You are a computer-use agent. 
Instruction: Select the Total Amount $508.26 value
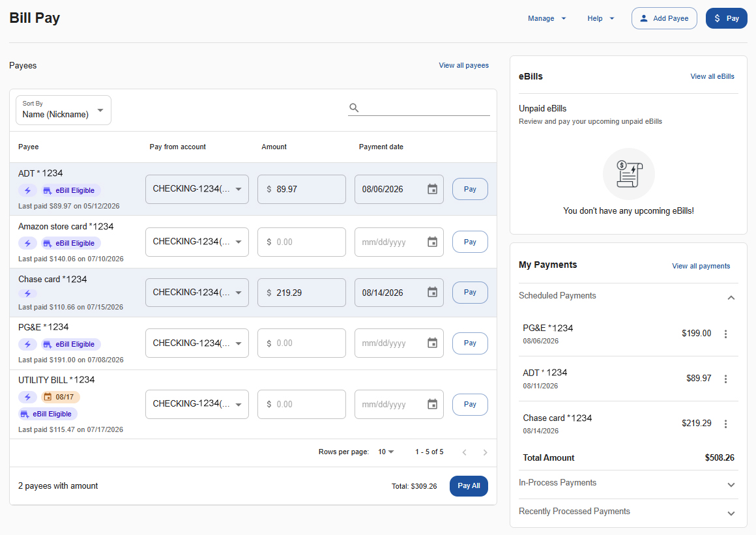(x=720, y=458)
